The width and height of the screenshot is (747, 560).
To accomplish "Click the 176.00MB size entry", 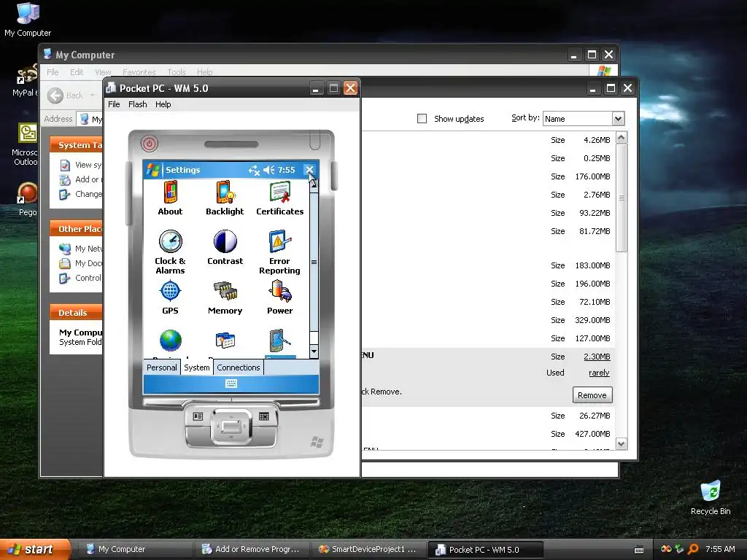I will click(x=592, y=176).
